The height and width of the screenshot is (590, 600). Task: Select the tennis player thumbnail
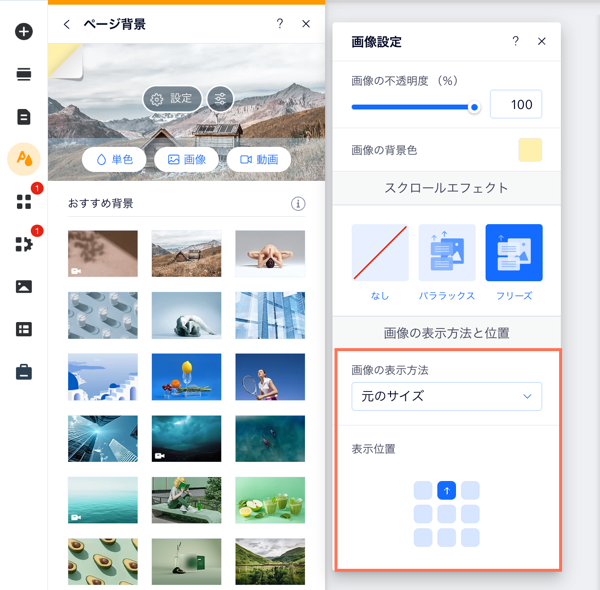[270, 377]
